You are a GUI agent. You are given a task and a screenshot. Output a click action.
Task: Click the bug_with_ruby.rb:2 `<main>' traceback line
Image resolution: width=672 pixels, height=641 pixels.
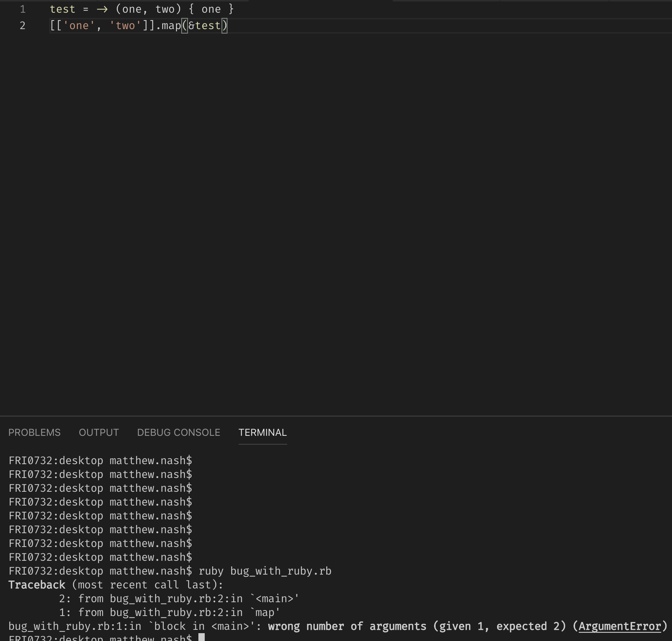click(x=179, y=598)
